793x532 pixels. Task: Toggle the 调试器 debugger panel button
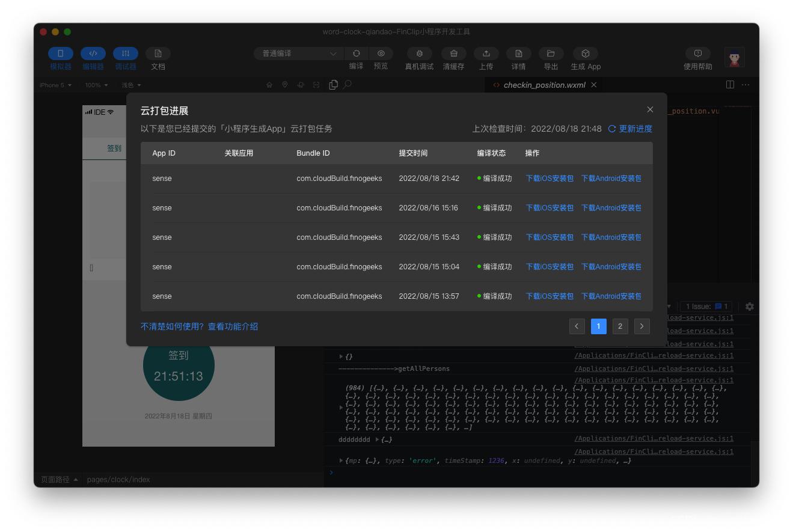(x=126, y=54)
